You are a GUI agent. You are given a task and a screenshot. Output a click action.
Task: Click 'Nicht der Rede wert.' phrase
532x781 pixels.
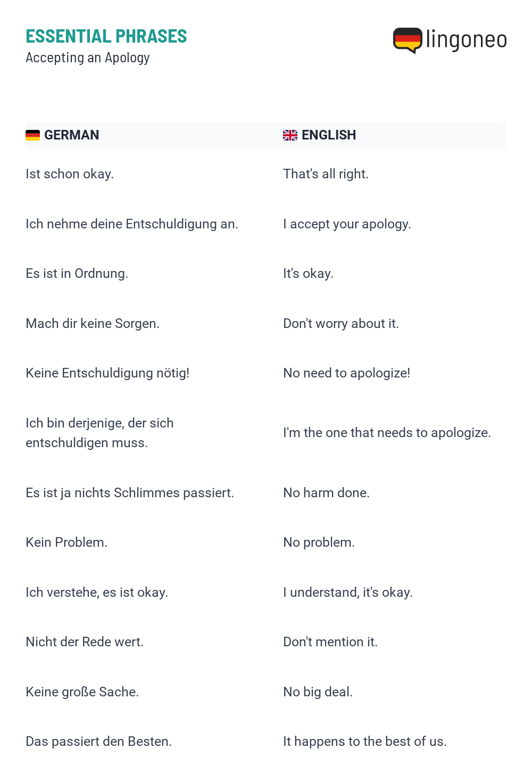(x=85, y=642)
